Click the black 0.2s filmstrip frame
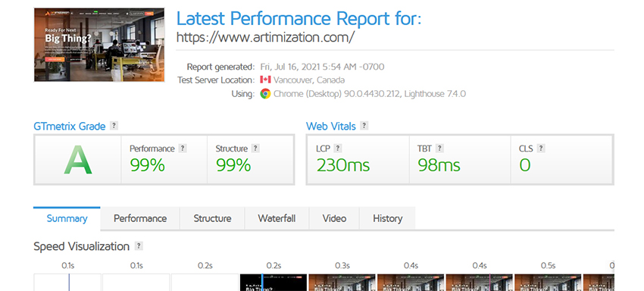Screen dimensions: 644x291 click(274, 283)
